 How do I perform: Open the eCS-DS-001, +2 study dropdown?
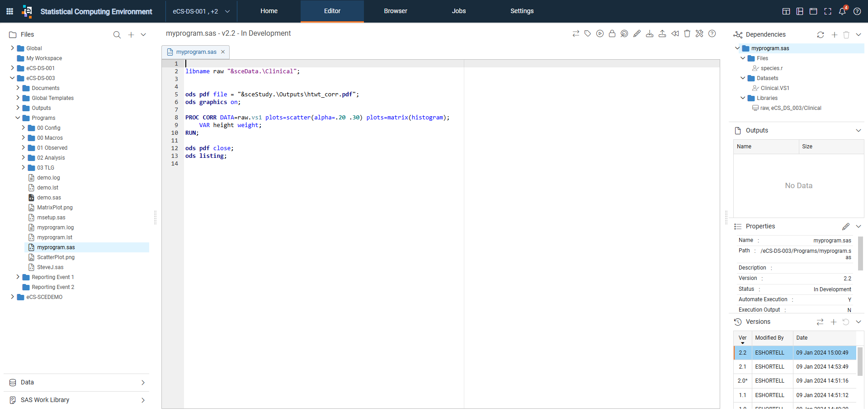(x=201, y=11)
